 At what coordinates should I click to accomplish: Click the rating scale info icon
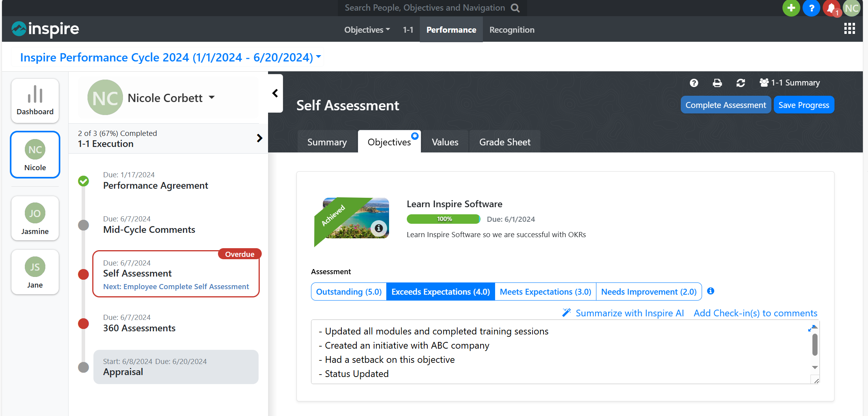(711, 291)
